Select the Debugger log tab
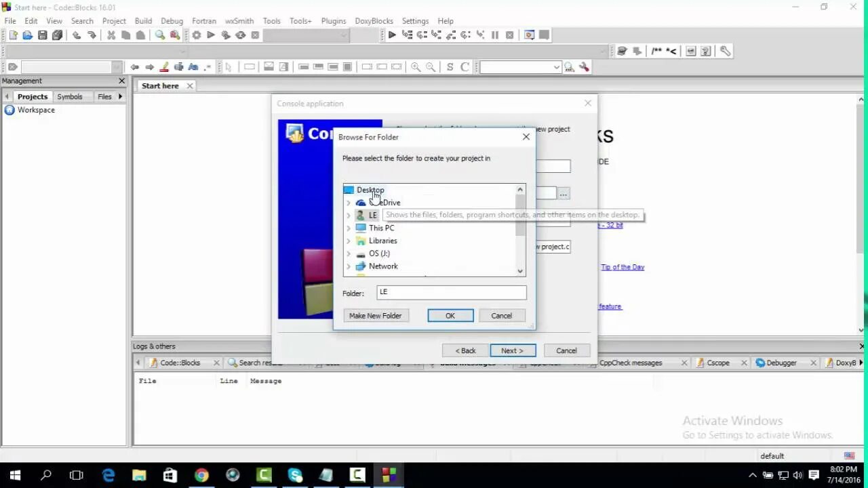This screenshot has height=488, width=868. pyautogui.click(x=781, y=363)
